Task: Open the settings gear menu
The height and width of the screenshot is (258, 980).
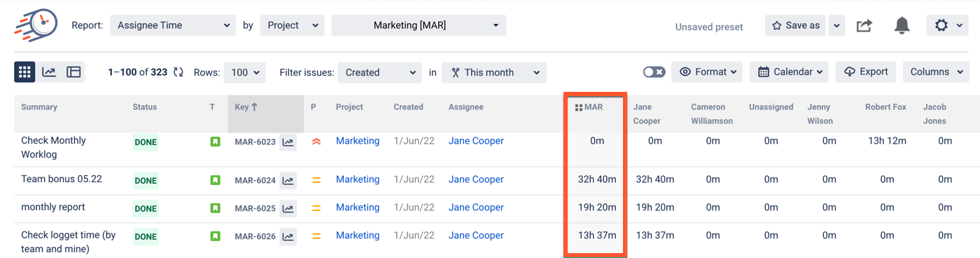Action: pos(947,25)
